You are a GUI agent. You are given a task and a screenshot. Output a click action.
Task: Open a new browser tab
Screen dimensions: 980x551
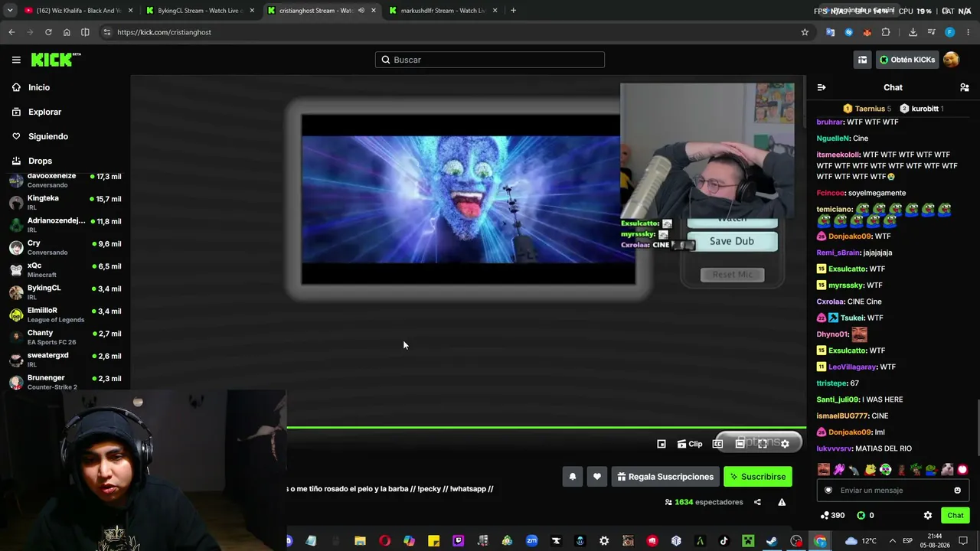(513, 11)
